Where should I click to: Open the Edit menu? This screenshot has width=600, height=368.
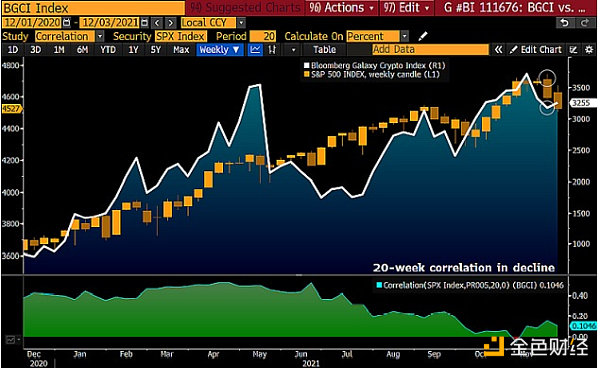point(406,8)
